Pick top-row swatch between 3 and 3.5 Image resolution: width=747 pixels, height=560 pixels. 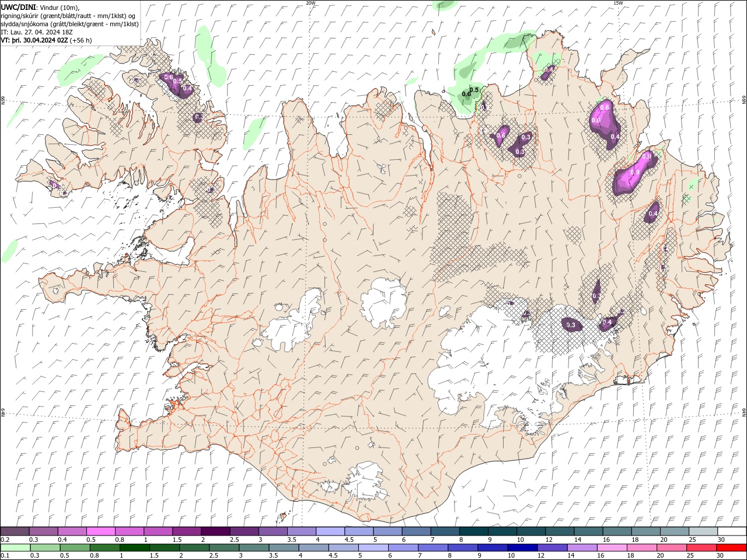click(x=273, y=531)
